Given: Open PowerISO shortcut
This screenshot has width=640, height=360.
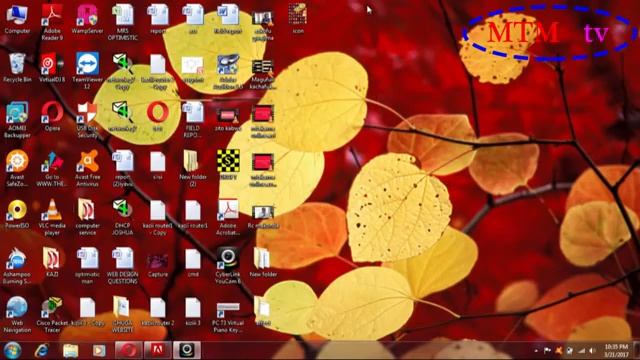Looking at the screenshot, I should [x=17, y=213].
